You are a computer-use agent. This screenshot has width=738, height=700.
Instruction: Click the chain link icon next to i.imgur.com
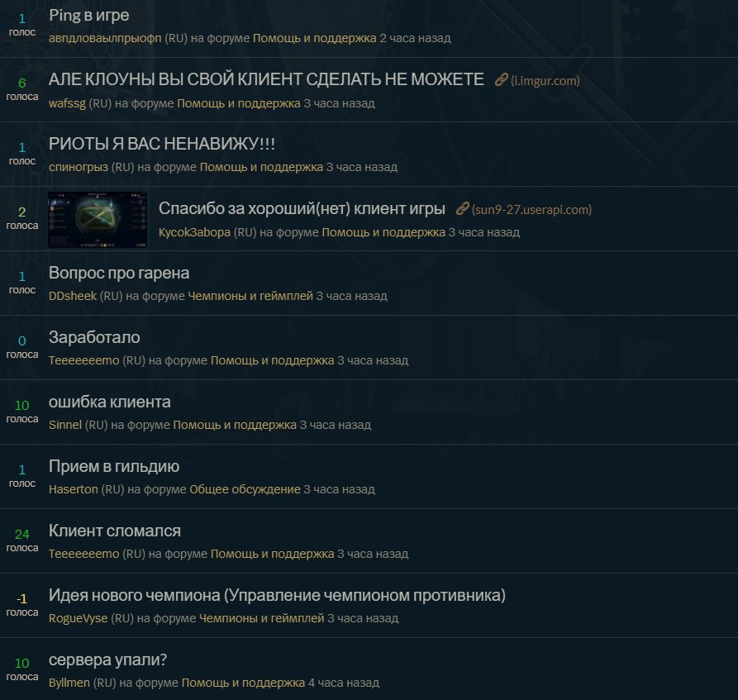point(502,80)
